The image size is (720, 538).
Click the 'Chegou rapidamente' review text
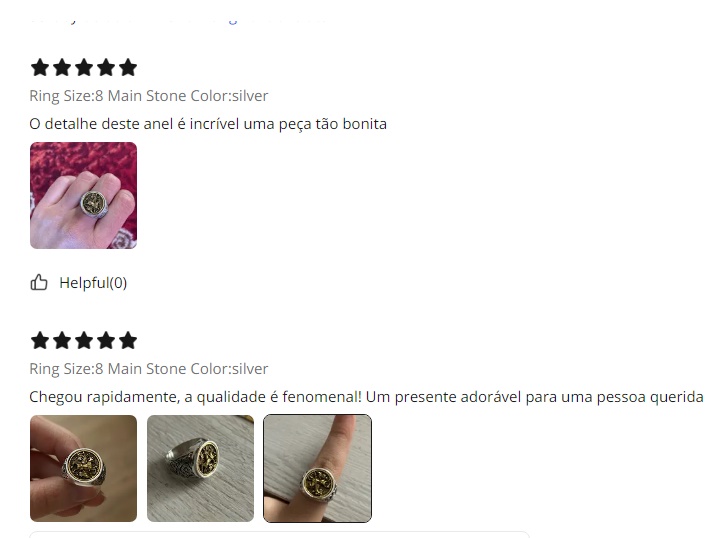(x=366, y=397)
